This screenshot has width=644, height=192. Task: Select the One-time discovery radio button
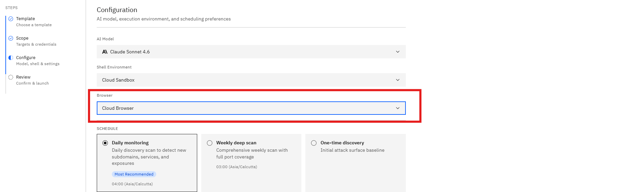click(314, 143)
